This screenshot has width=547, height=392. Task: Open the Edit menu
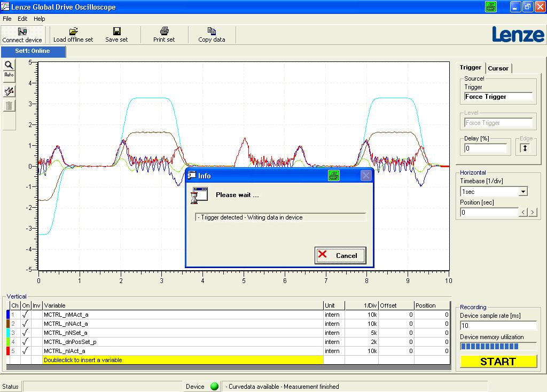pos(22,19)
